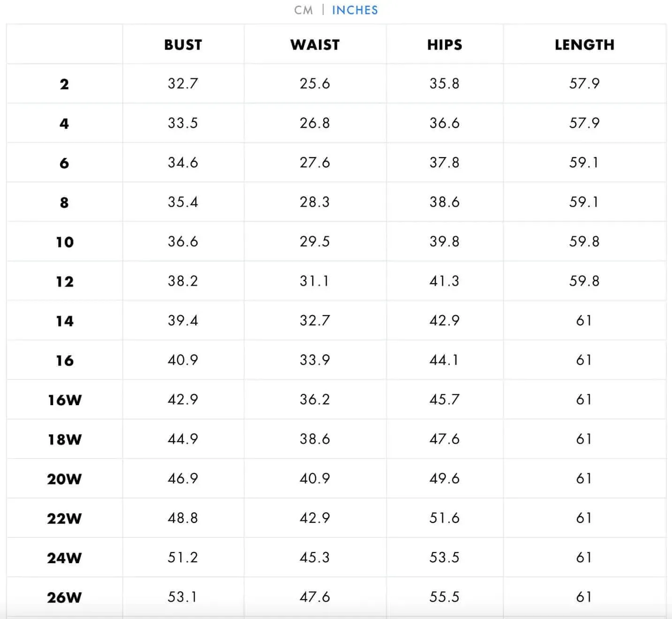Select the size 24W row label
Viewport: 672px width, 619px height.
coord(64,558)
